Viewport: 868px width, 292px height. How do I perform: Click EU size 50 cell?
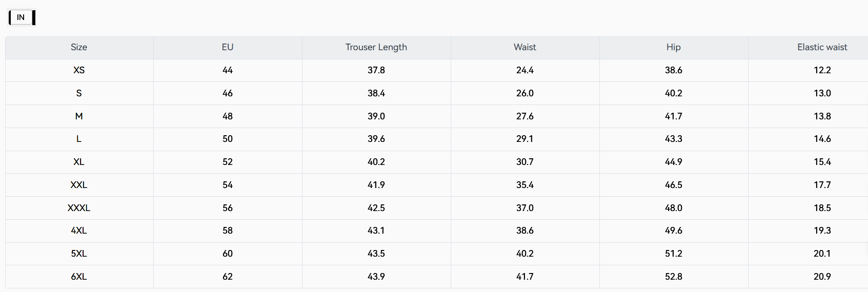coord(228,139)
